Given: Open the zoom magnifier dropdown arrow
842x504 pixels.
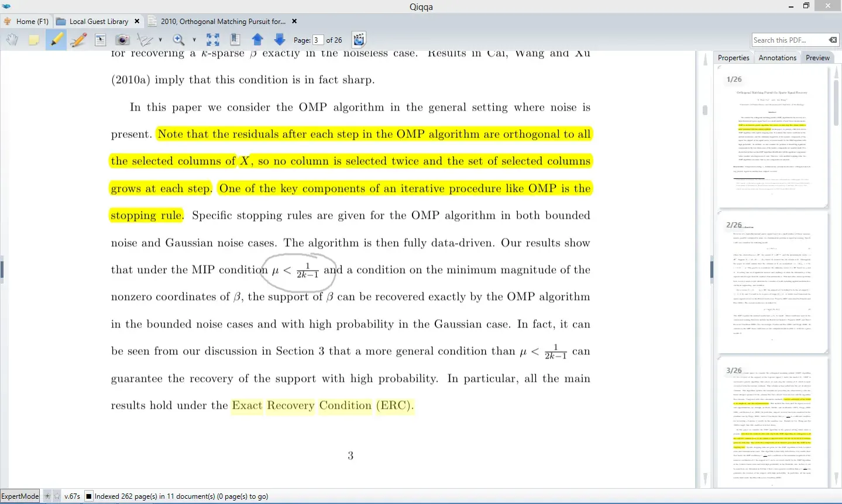Looking at the screenshot, I should pos(194,40).
